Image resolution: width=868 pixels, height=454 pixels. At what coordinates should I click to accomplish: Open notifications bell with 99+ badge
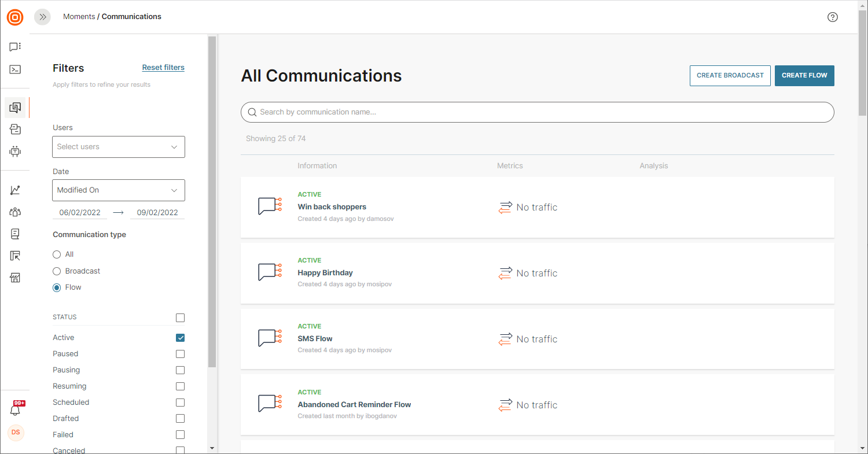coord(16,409)
